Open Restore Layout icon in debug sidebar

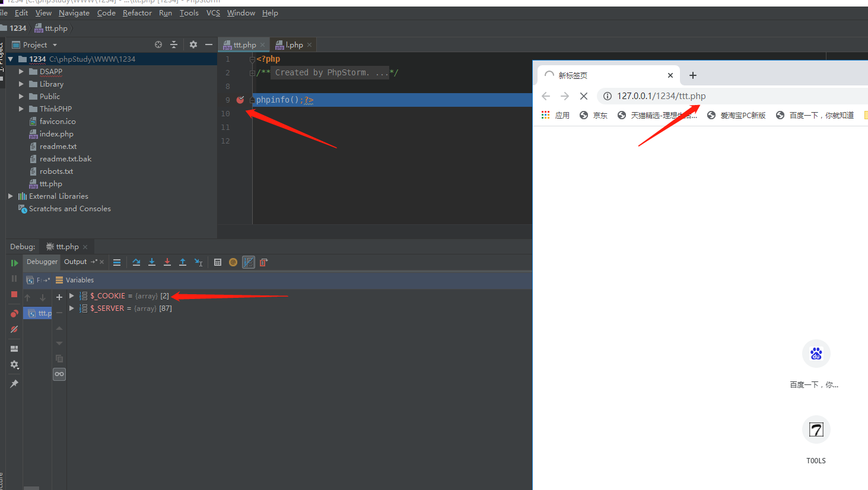point(14,349)
